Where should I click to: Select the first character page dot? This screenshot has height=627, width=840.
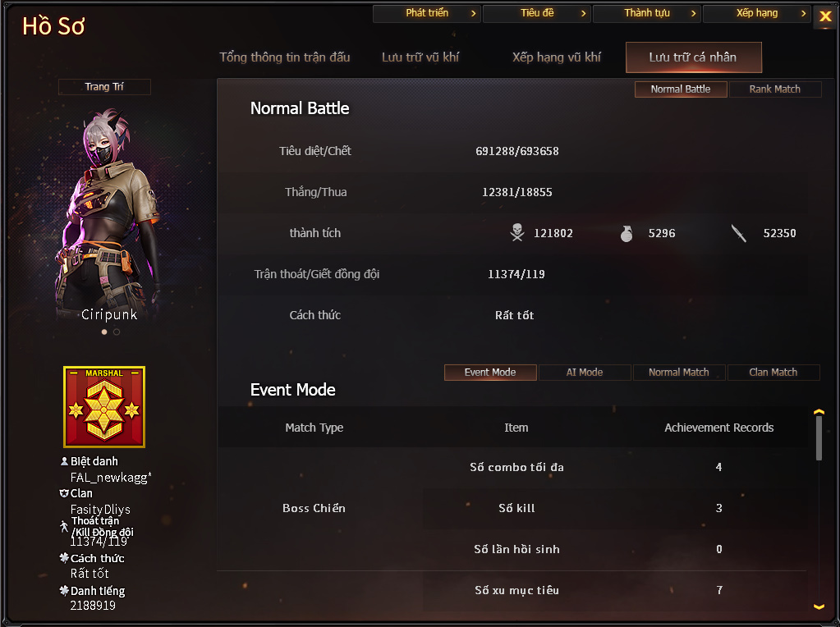[104, 332]
